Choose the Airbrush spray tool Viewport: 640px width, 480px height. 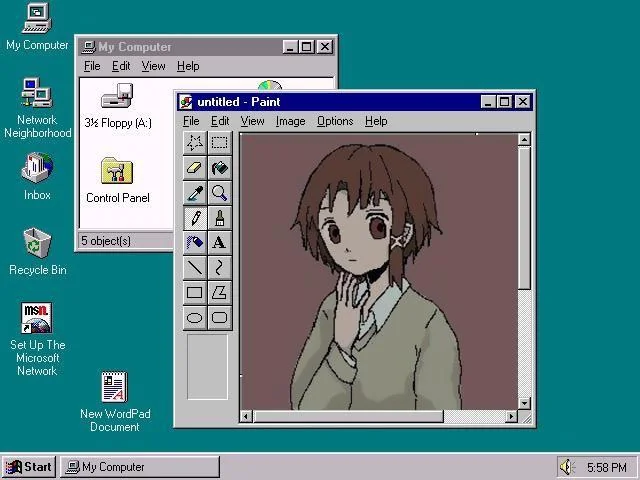[x=195, y=243]
